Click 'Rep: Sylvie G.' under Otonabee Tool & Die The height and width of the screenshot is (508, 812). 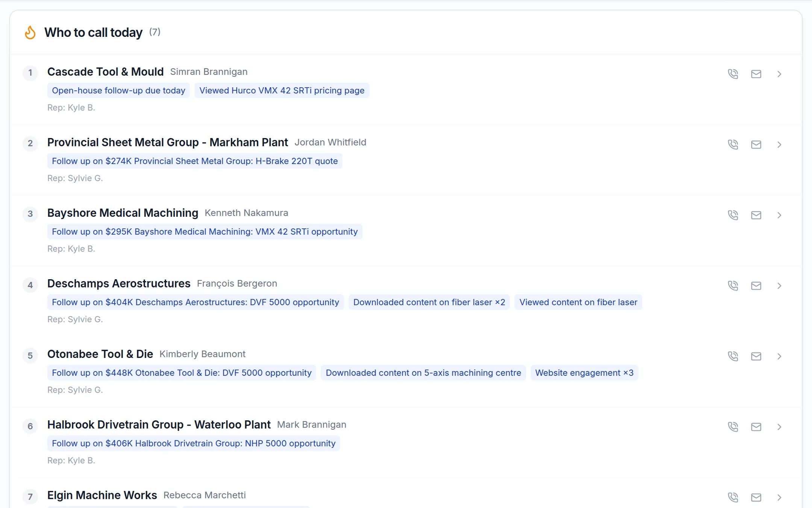point(75,390)
